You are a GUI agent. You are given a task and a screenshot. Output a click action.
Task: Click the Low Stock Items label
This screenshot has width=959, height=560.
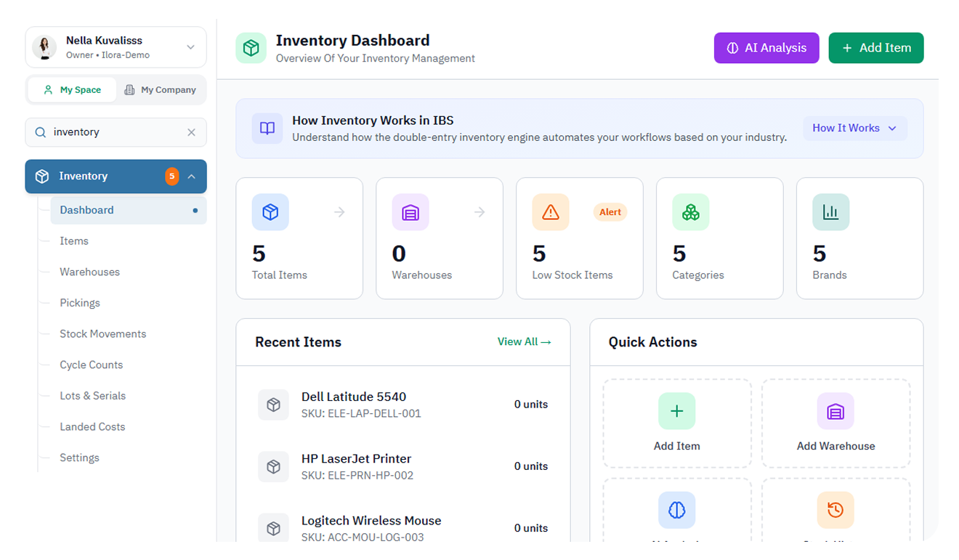pyautogui.click(x=572, y=275)
